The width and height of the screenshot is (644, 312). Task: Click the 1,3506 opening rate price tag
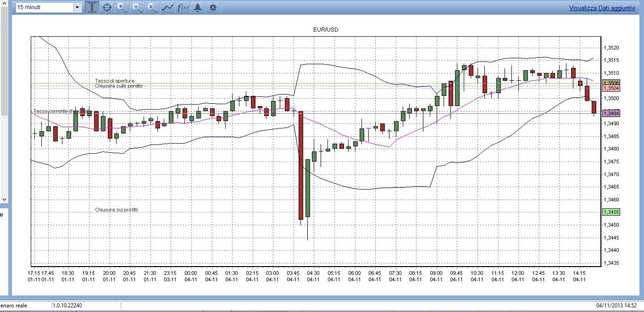pyautogui.click(x=611, y=83)
